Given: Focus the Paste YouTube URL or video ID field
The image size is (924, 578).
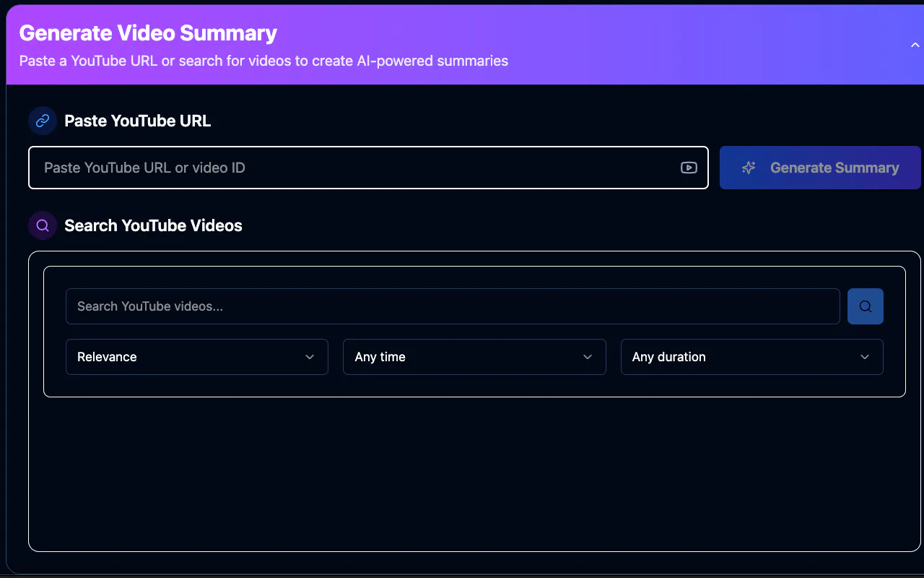Looking at the screenshot, I should pyautogui.click(x=368, y=168).
